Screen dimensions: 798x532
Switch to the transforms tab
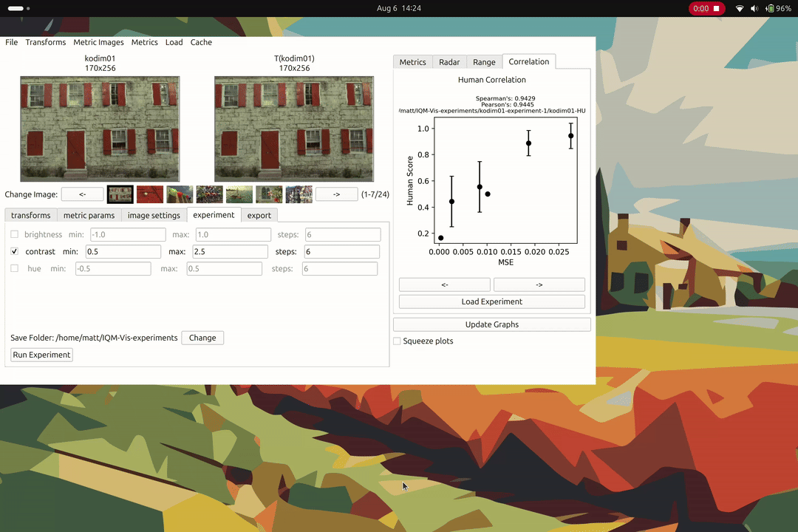click(x=31, y=215)
